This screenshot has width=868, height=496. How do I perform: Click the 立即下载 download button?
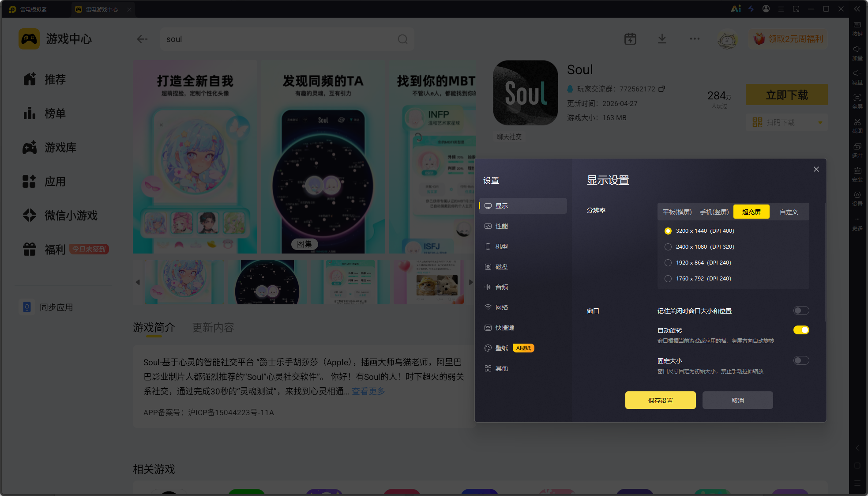pos(786,95)
